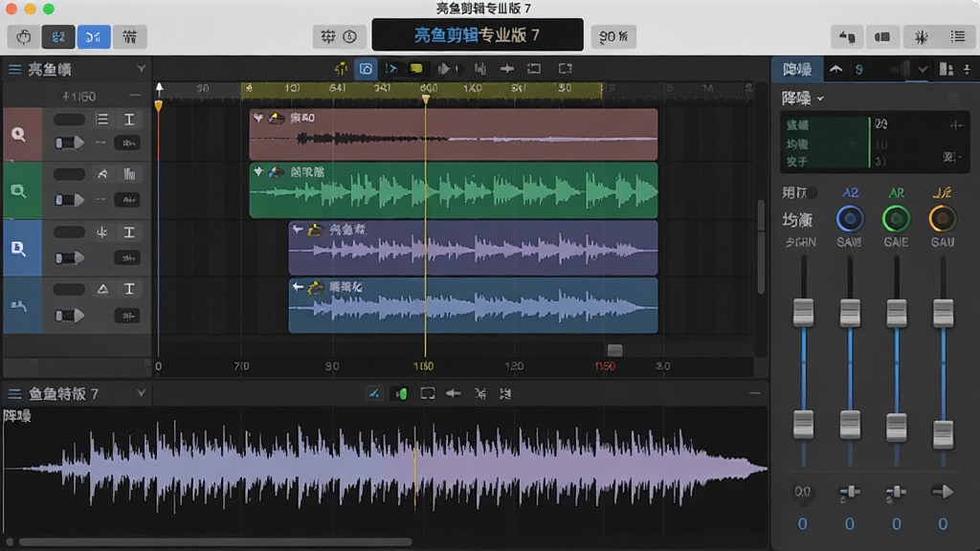Click the vertical bars icon in timeline toolbar
Viewport: 980px width, 551px height.
point(480,69)
